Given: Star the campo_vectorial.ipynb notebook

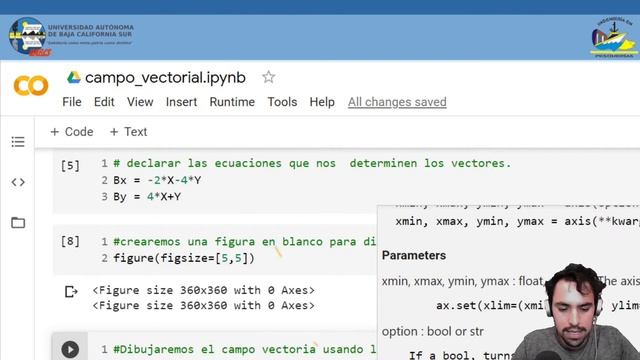Looking at the screenshot, I should pos(269,77).
